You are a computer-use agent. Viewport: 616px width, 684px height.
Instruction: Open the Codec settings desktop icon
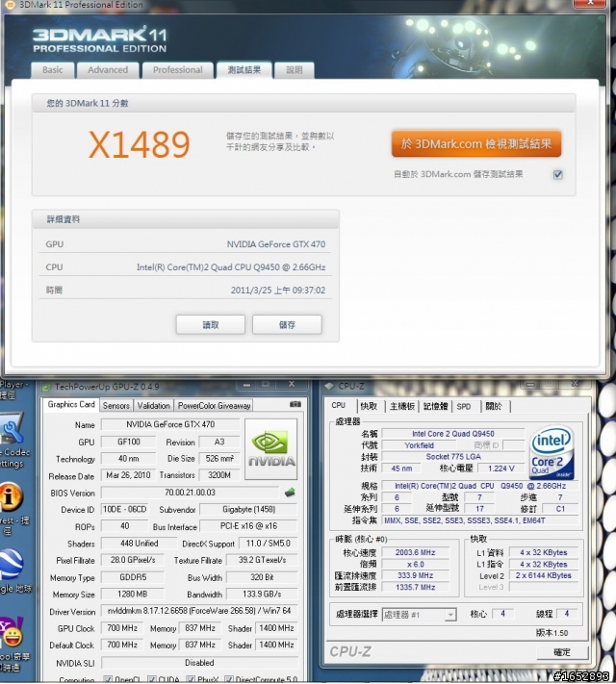click(x=12, y=439)
